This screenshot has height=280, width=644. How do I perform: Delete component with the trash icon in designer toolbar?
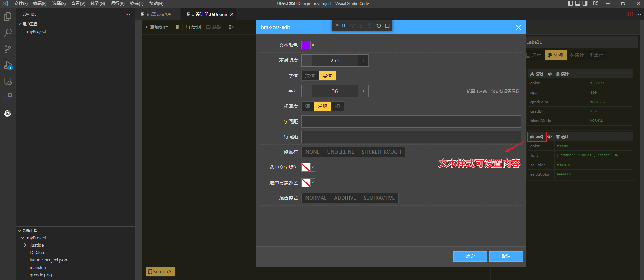(x=177, y=27)
